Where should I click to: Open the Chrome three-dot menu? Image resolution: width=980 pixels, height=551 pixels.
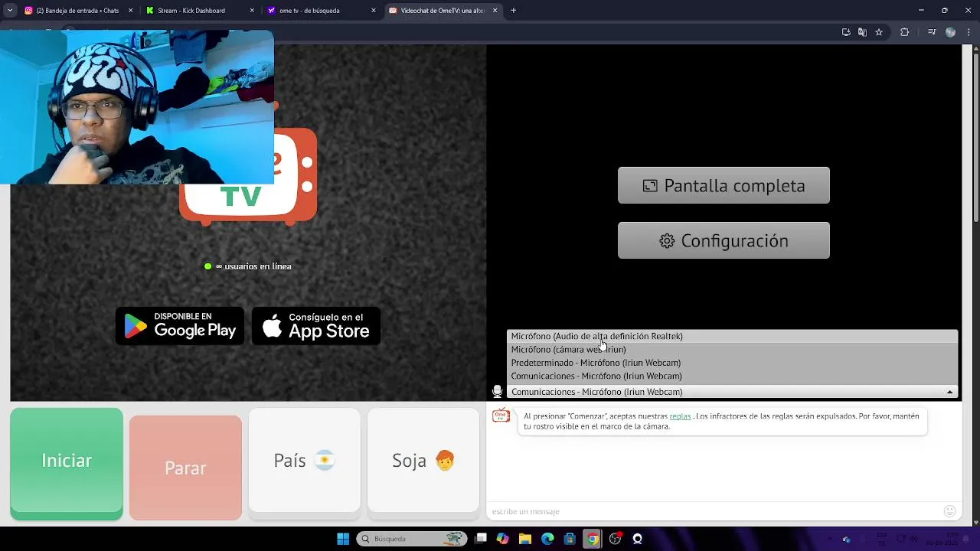[x=969, y=32]
